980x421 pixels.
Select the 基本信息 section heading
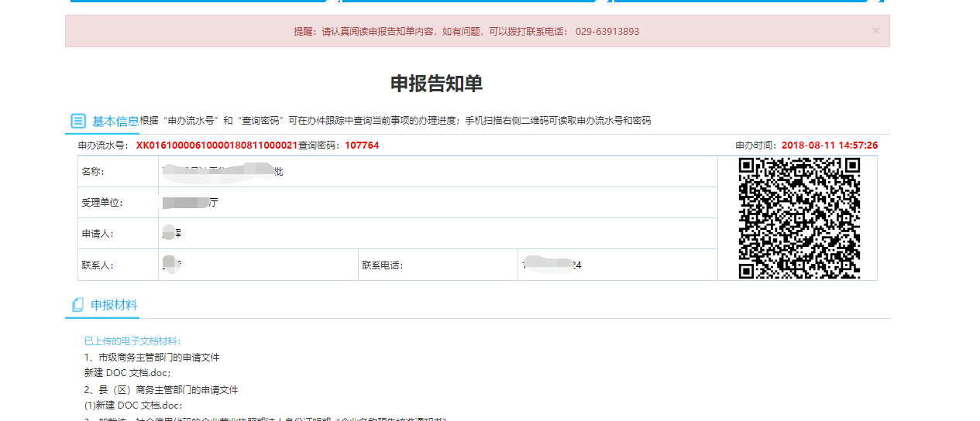click(115, 122)
